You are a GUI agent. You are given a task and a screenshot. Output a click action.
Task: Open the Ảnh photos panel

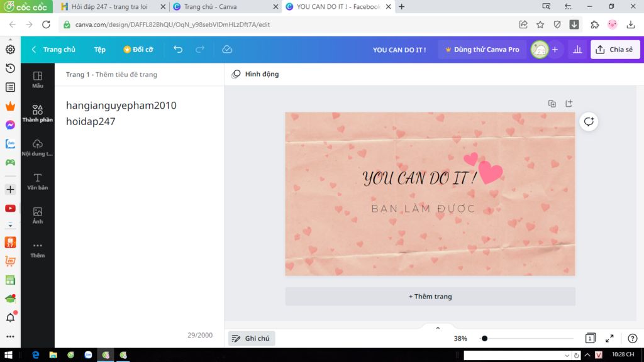click(37, 216)
